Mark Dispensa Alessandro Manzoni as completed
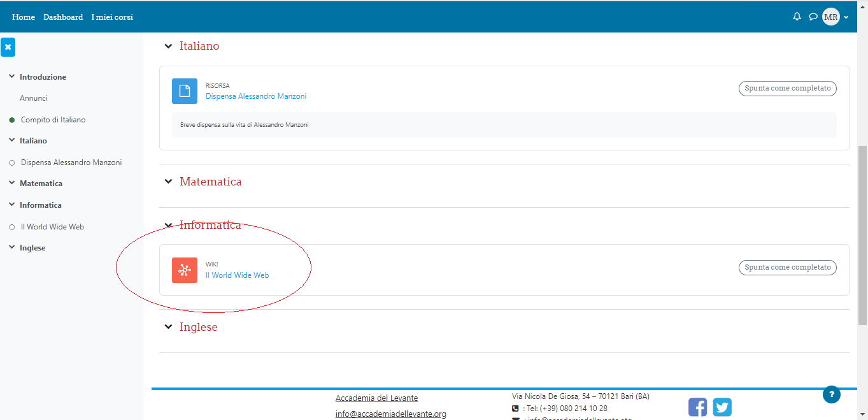868x420 pixels. point(787,89)
